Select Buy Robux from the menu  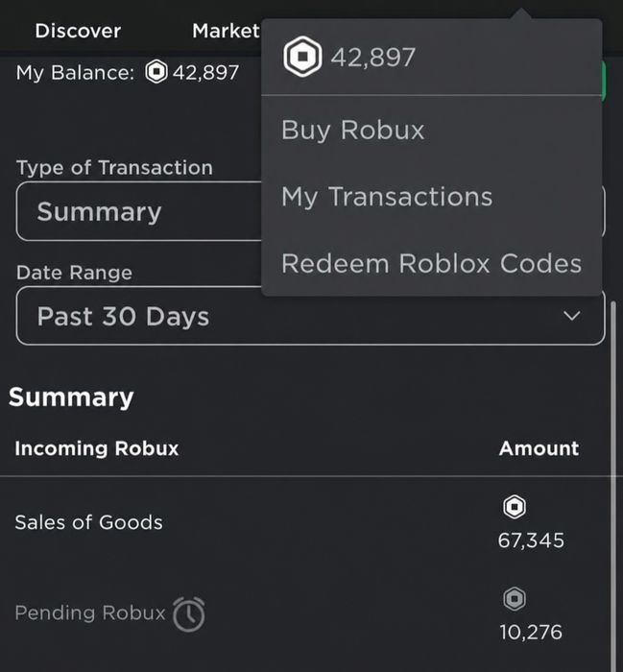(352, 130)
